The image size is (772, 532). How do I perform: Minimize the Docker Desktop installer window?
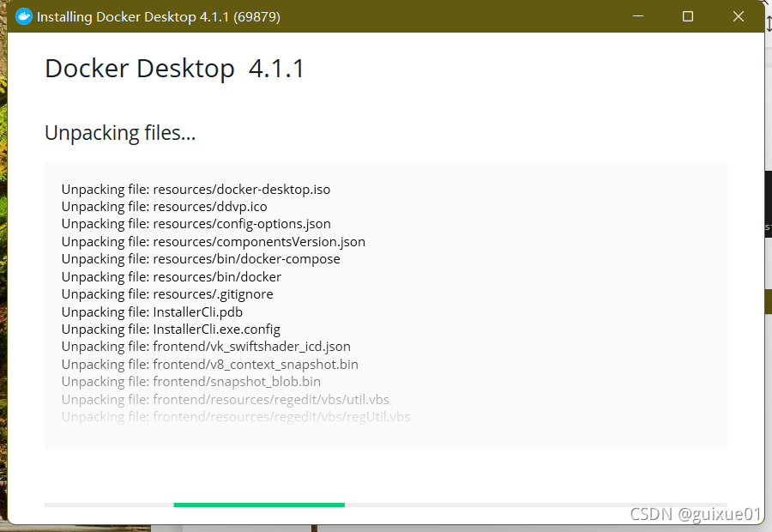click(x=638, y=16)
